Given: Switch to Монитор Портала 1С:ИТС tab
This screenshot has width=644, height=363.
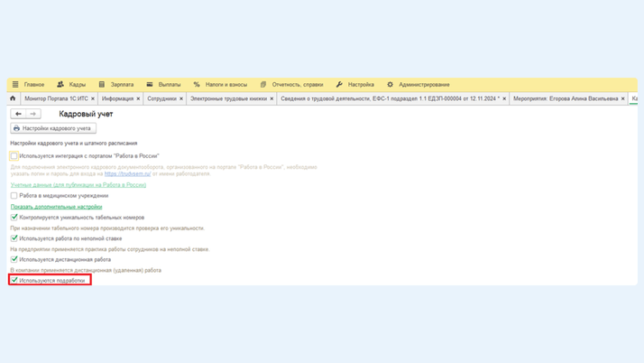Looking at the screenshot, I should pos(56,98).
